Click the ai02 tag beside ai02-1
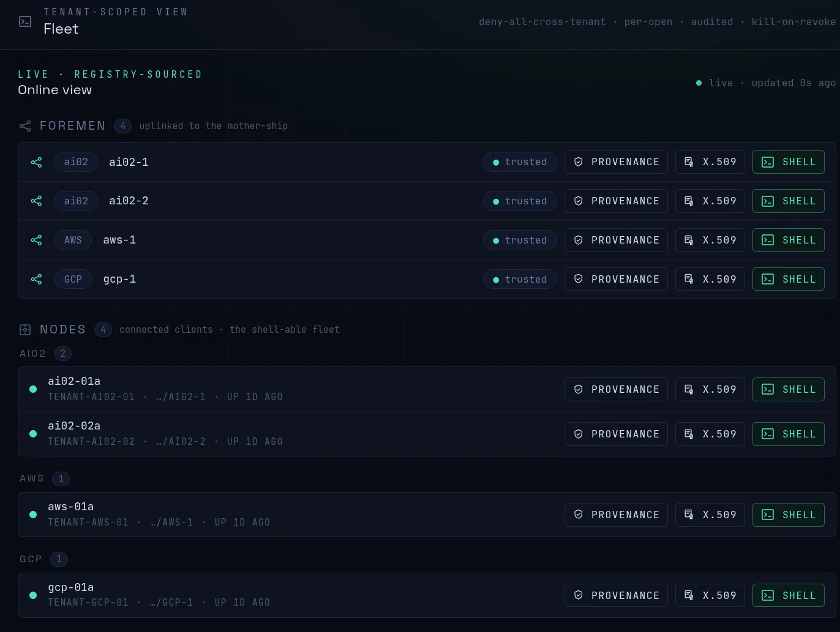 click(76, 162)
